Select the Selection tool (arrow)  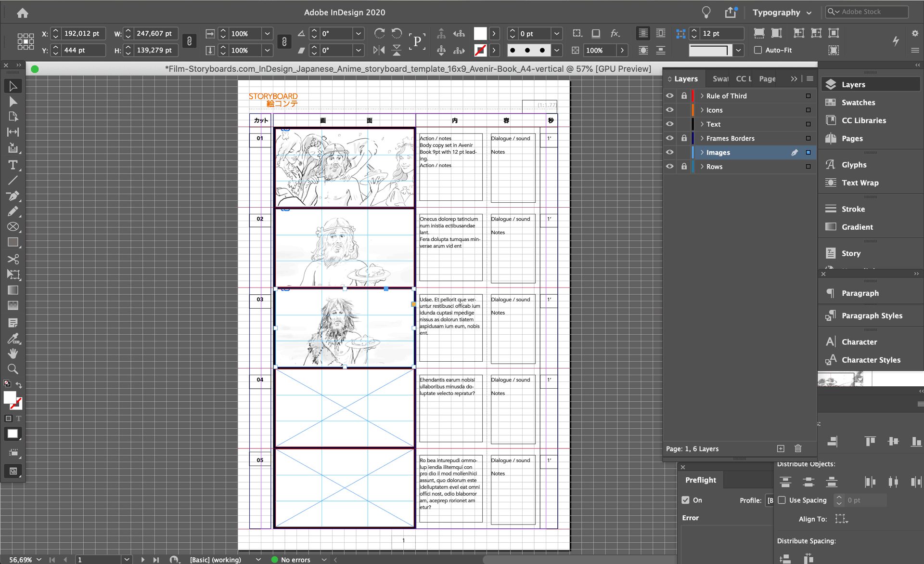click(12, 86)
